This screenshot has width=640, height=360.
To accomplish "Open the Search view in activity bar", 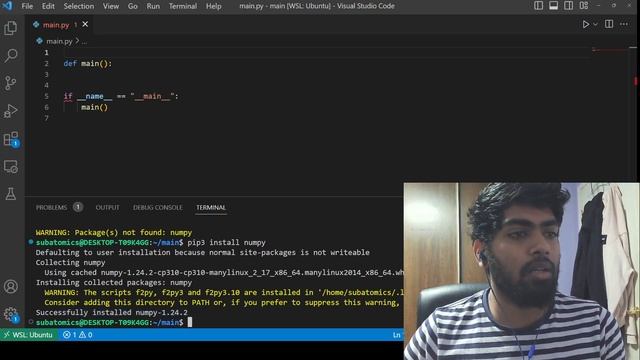I will (x=11, y=56).
